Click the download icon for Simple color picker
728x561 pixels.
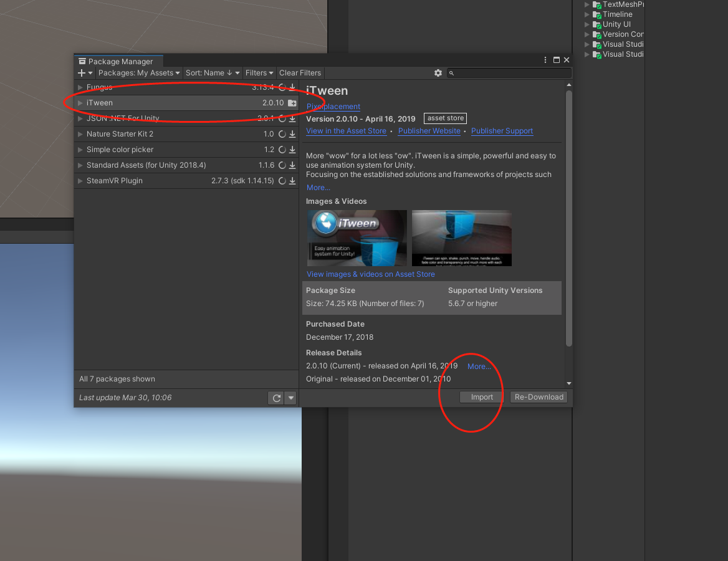point(291,149)
